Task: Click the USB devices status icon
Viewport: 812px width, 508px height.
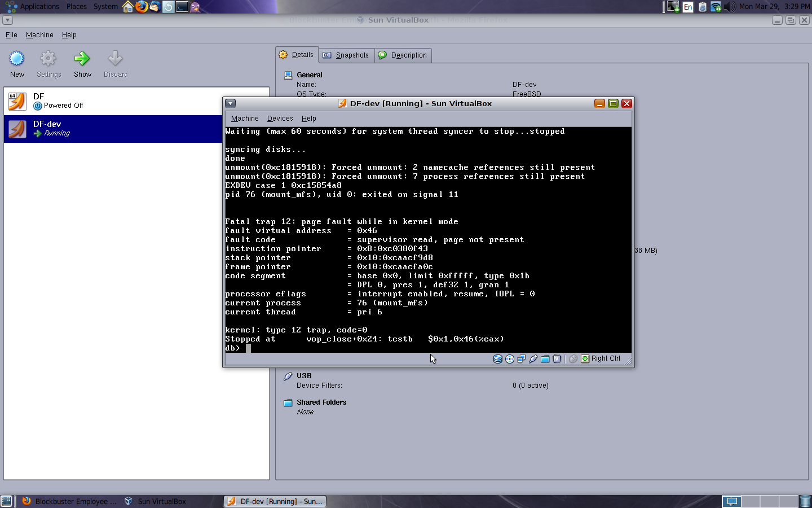Action: tap(533, 359)
